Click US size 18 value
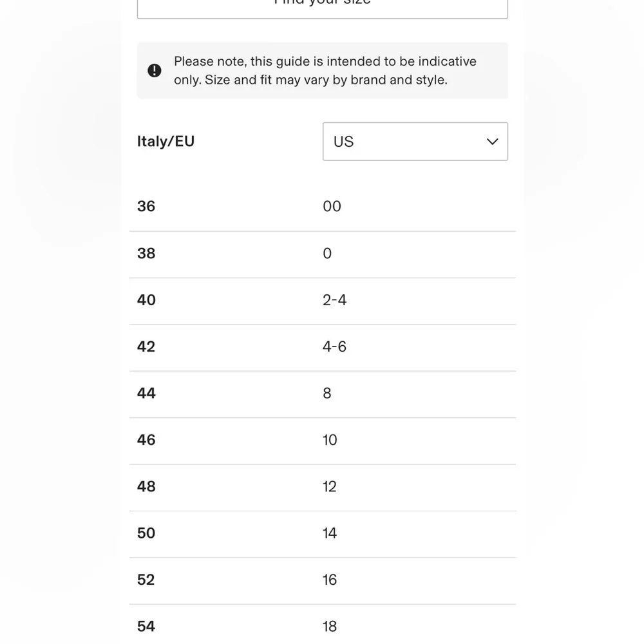 coord(330,627)
